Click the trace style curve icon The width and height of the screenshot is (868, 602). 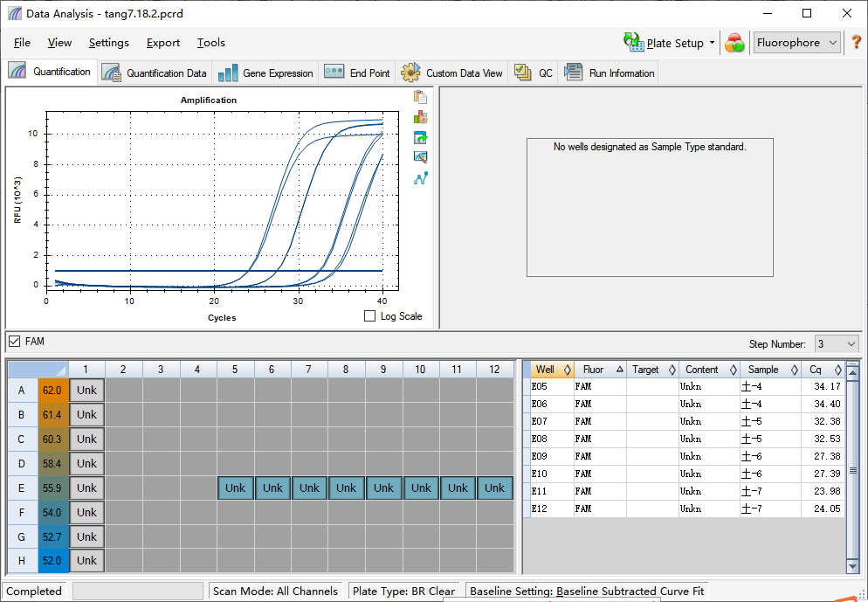(x=420, y=178)
